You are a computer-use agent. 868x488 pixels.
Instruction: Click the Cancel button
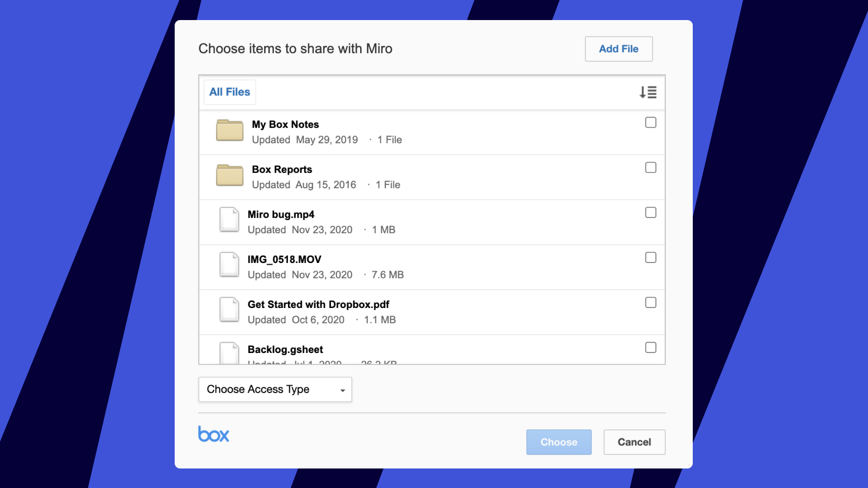[x=634, y=442]
